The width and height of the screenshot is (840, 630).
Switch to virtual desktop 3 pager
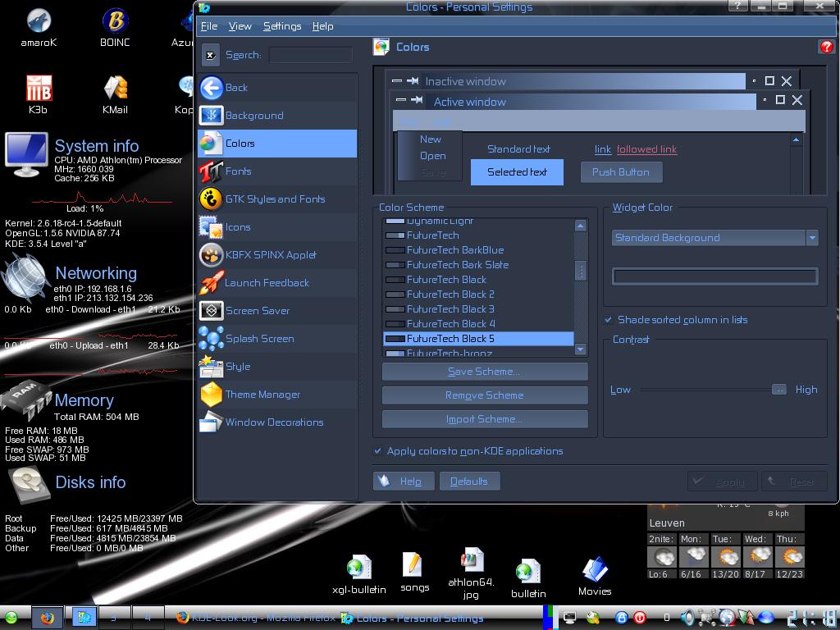coord(114,618)
